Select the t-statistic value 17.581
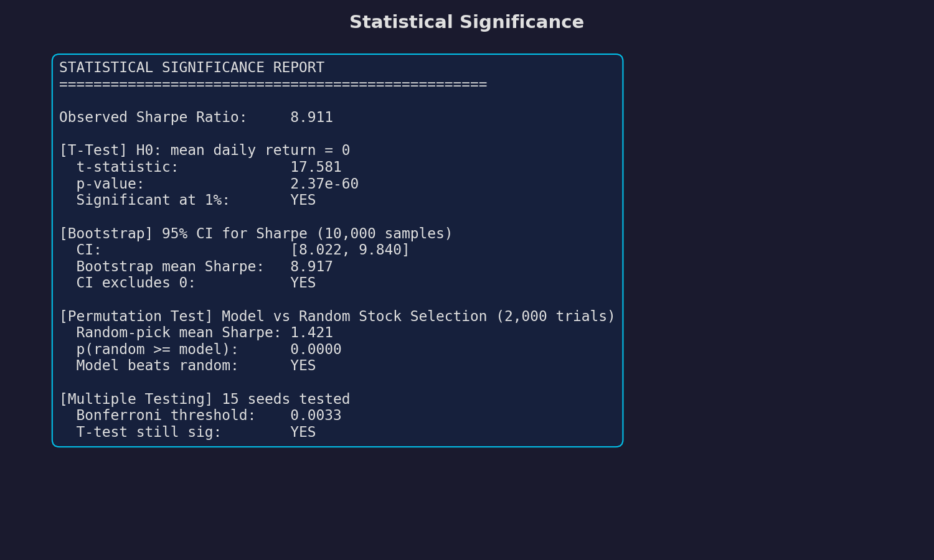934x560 pixels. click(x=316, y=167)
